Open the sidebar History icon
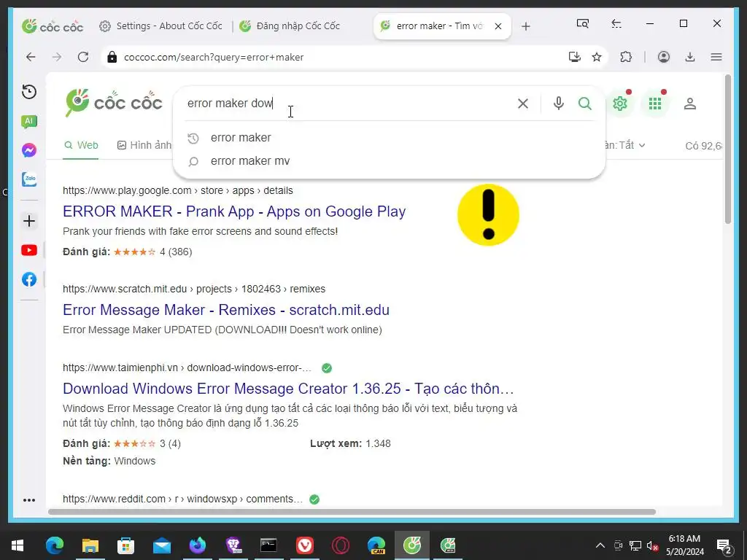 (x=29, y=91)
